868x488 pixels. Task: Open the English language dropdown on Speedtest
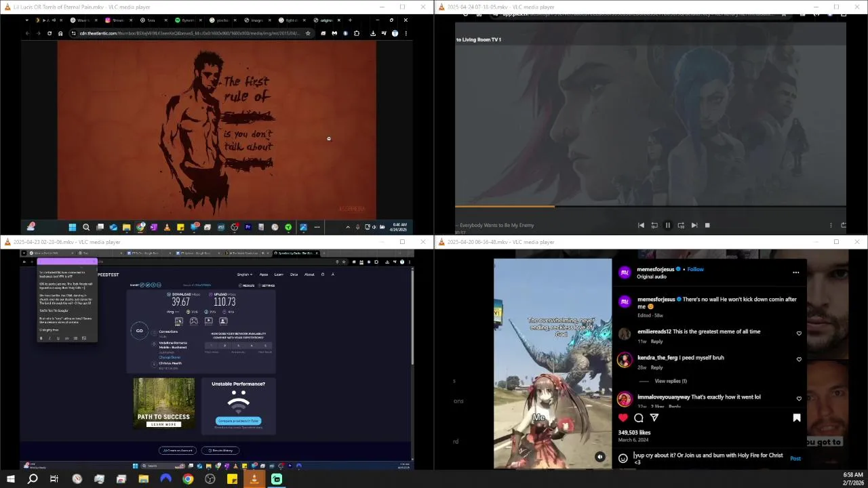pyautogui.click(x=244, y=274)
